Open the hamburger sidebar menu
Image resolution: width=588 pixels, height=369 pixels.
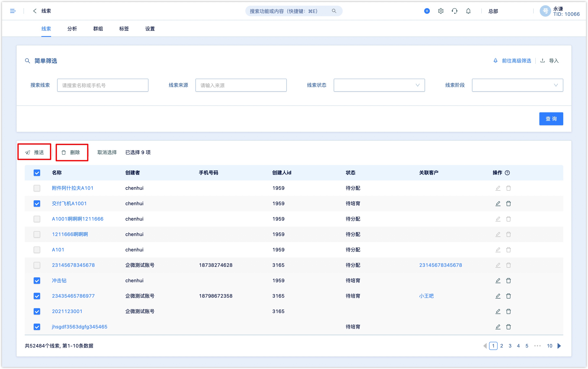13,11
